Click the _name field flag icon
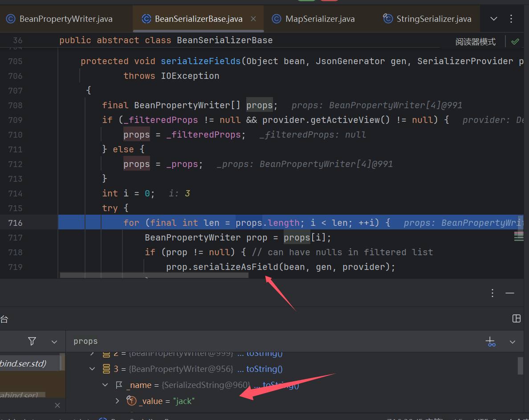This screenshot has width=529, height=420. tap(119, 384)
